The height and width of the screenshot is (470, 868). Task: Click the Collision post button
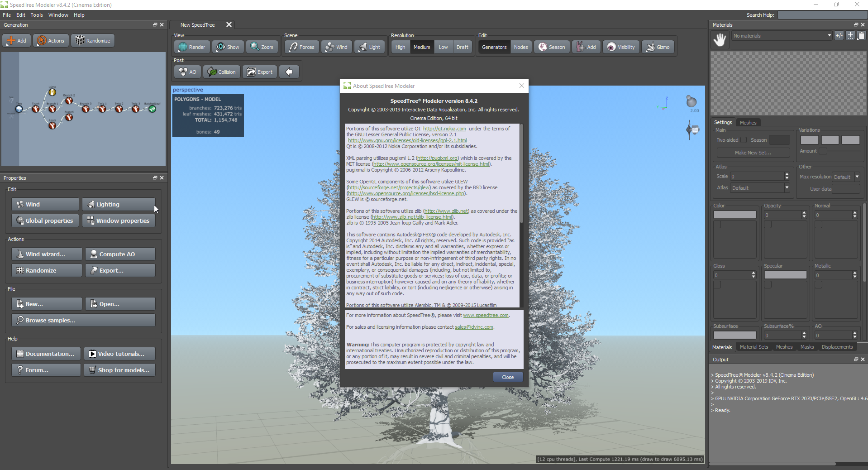click(221, 72)
